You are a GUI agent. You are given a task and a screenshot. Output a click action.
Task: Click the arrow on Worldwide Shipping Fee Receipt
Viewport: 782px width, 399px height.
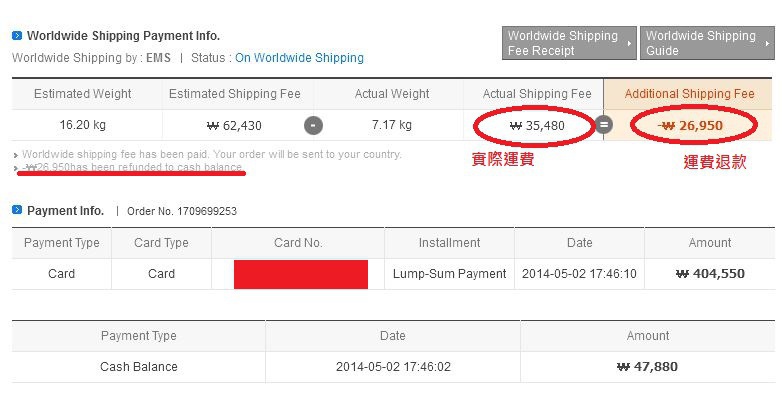(629, 43)
